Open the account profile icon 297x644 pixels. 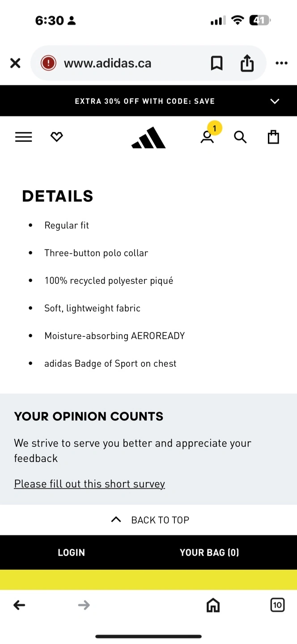[x=207, y=137]
